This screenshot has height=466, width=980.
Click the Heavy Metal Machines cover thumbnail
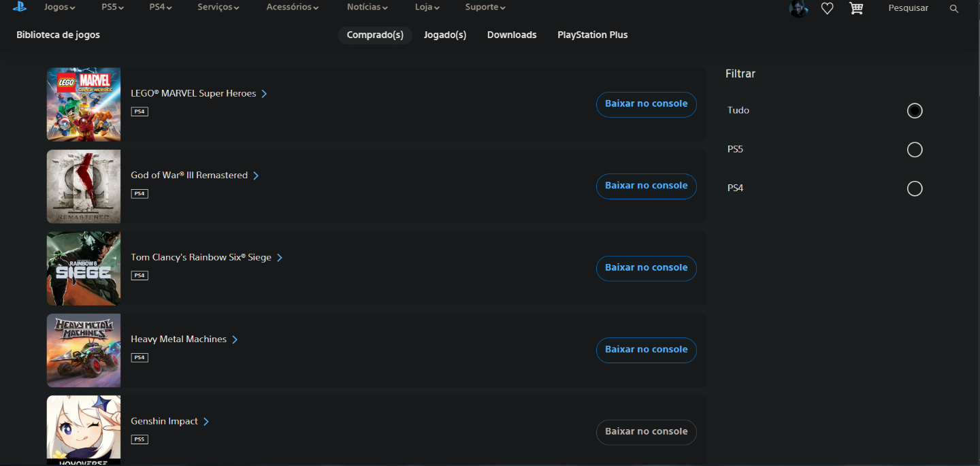[84, 350]
